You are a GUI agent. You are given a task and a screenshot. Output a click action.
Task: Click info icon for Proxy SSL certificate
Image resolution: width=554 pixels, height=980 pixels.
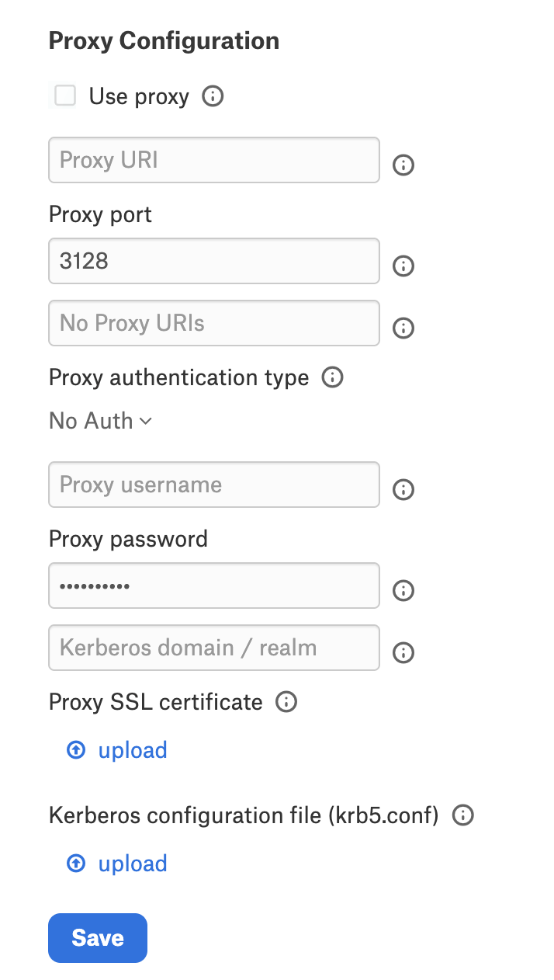click(286, 702)
